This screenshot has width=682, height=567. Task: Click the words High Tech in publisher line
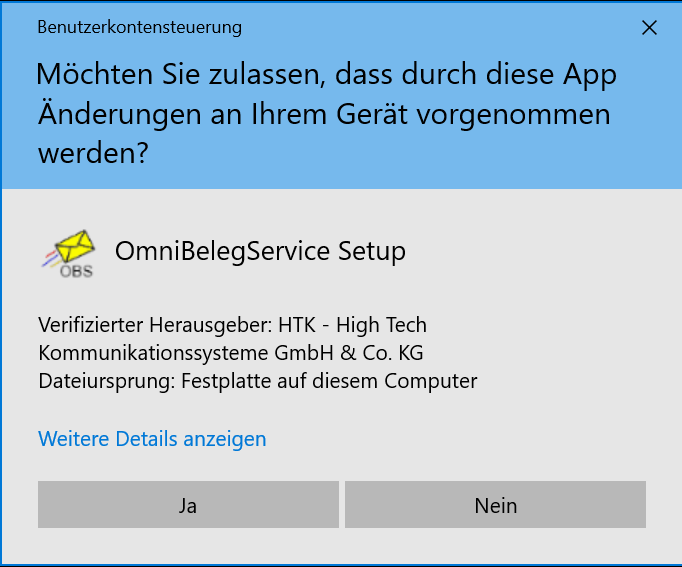(381, 325)
